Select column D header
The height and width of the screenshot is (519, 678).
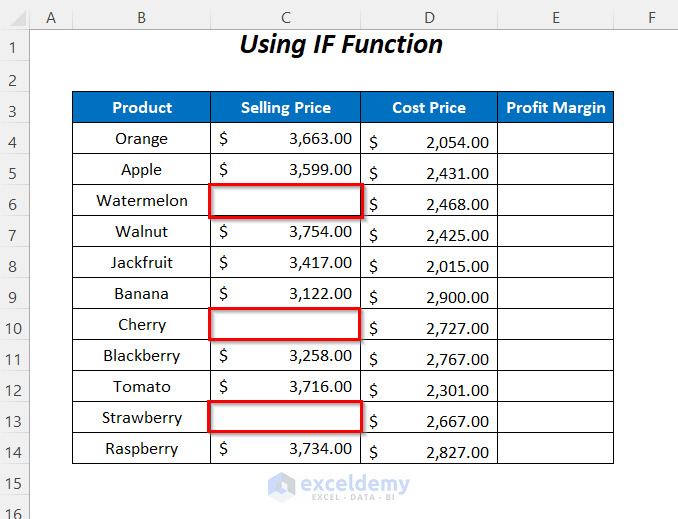[429, 18]
